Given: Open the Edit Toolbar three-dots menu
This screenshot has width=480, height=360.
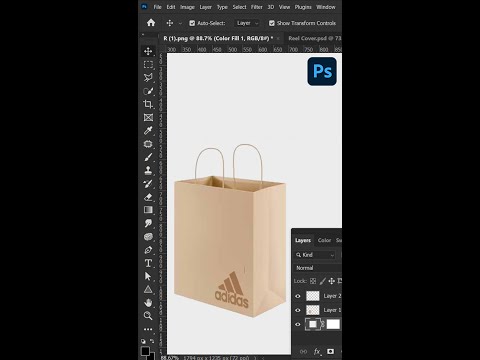Looking at the screenshot, I should click(x=148, y=329).
